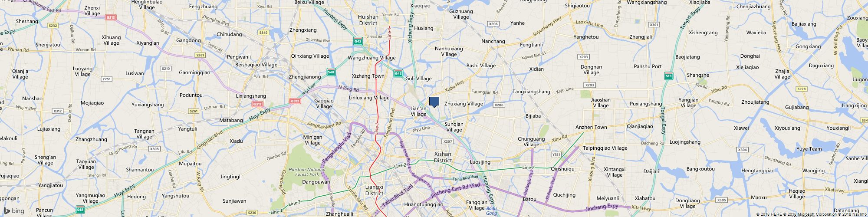Open the Bing logo link

13,211
